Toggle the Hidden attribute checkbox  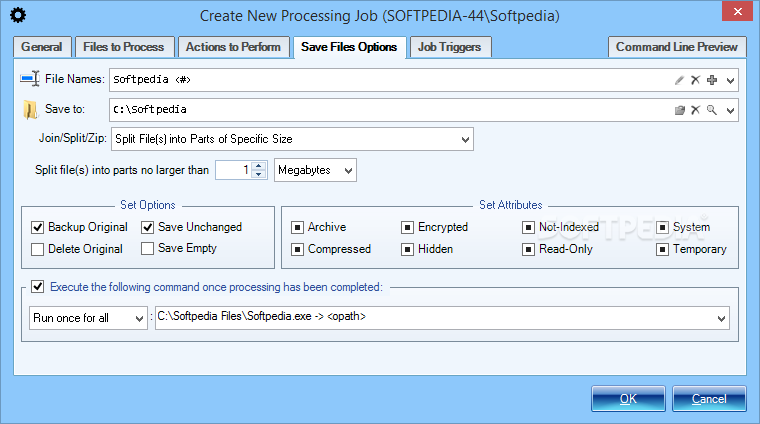[408, 249]
